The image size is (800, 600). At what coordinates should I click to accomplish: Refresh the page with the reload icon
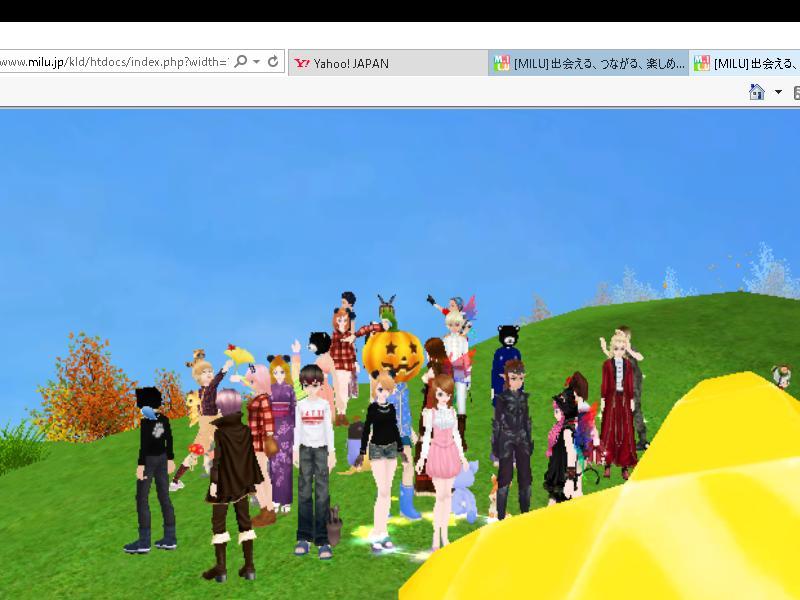(273, 62)
